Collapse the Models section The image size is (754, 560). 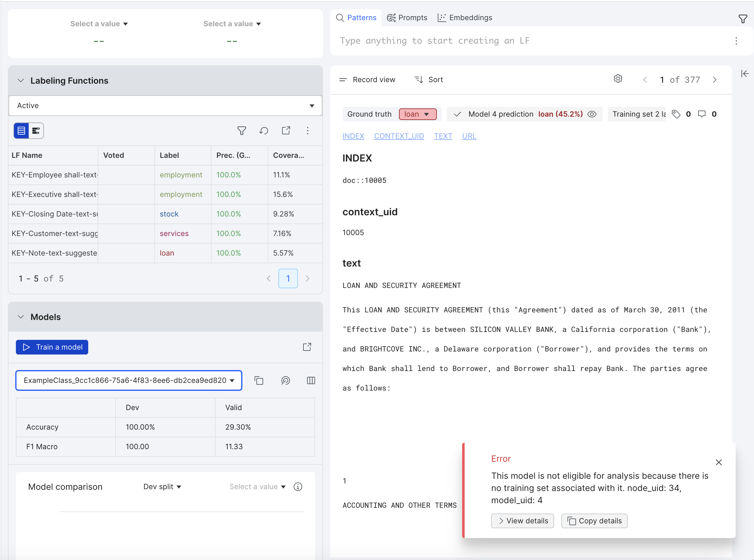(21, 317)
